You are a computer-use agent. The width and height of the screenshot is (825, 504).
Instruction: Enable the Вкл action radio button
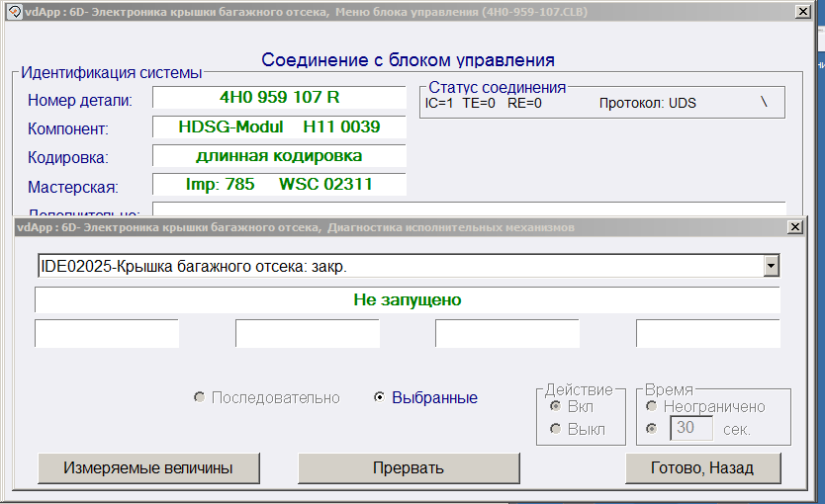(x=556, y=406)
